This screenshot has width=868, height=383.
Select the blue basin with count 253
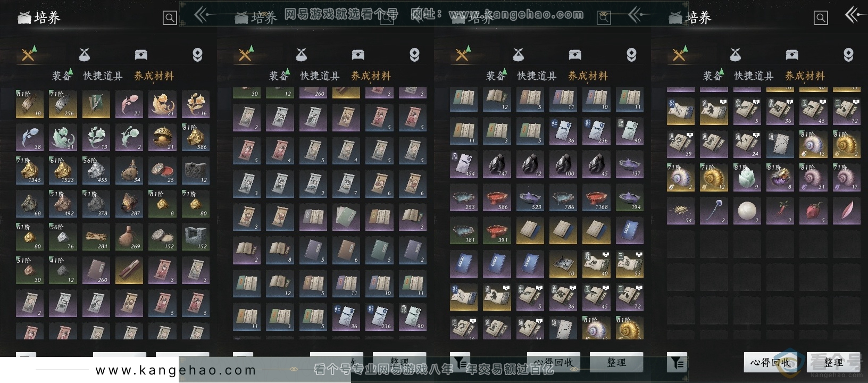[x=464, y=197]
